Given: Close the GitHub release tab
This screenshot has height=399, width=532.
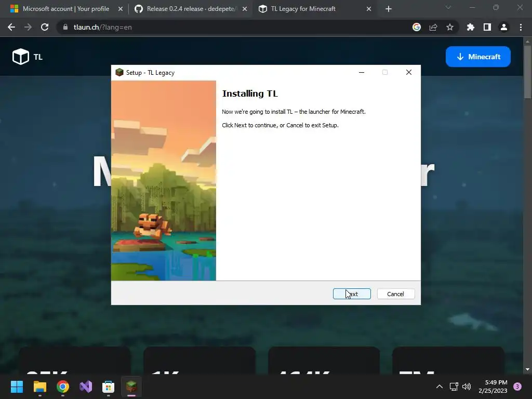Looking at the screenshot, I should [x=245, y=9].
